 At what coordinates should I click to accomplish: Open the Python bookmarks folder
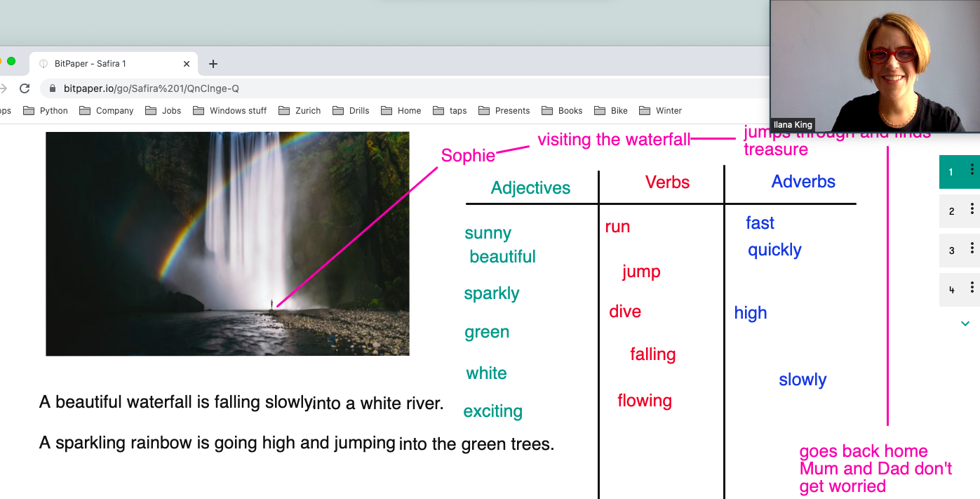[46, 111]
